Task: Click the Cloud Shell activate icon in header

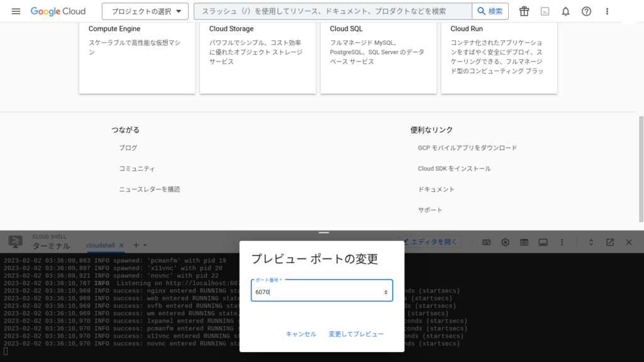Action: [x=545, y=11]
